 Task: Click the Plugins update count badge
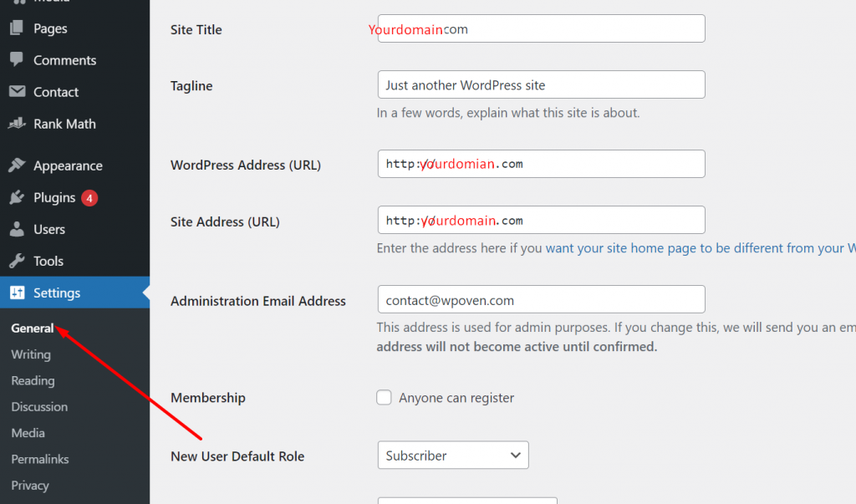tap(89, 198)
